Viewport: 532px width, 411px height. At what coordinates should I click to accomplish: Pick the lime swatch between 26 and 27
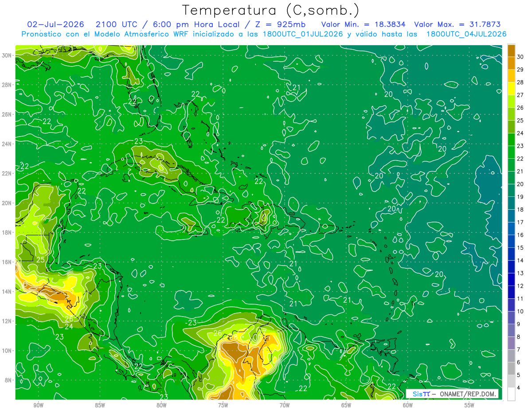point(512,101)
